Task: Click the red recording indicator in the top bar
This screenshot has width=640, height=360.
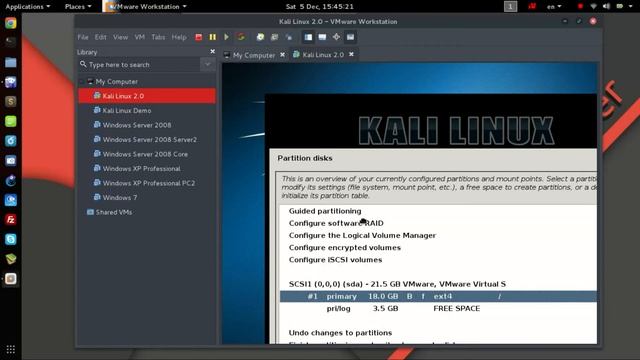Action: 580,7
